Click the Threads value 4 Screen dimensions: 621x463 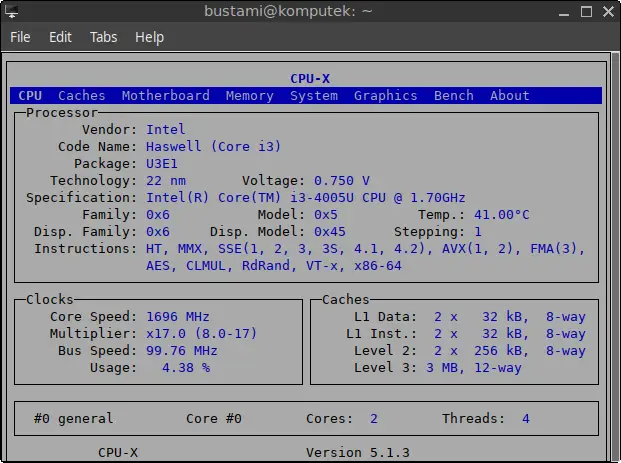pyautogui.click(x=526, y=419)
